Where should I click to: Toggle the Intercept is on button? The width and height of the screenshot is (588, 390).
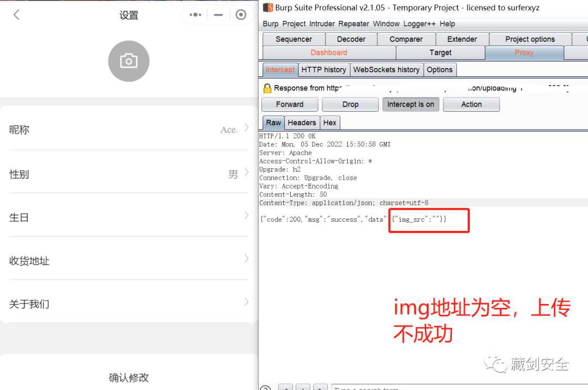point(411,104)
